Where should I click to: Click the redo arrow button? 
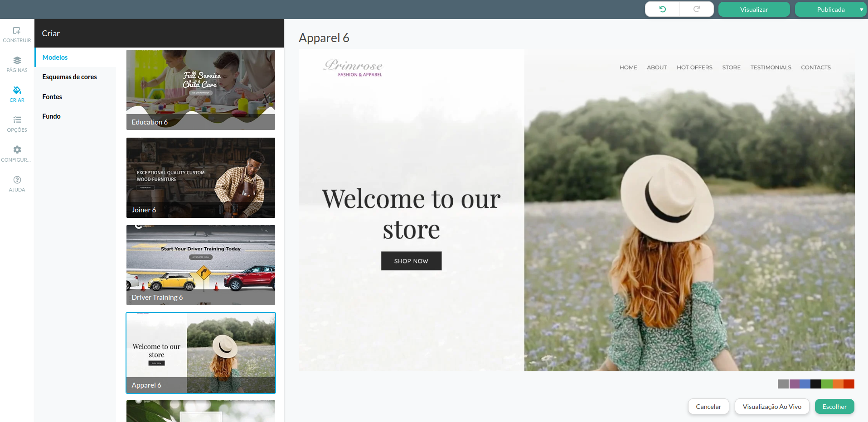pyautogui.click(x=696, y=10)
